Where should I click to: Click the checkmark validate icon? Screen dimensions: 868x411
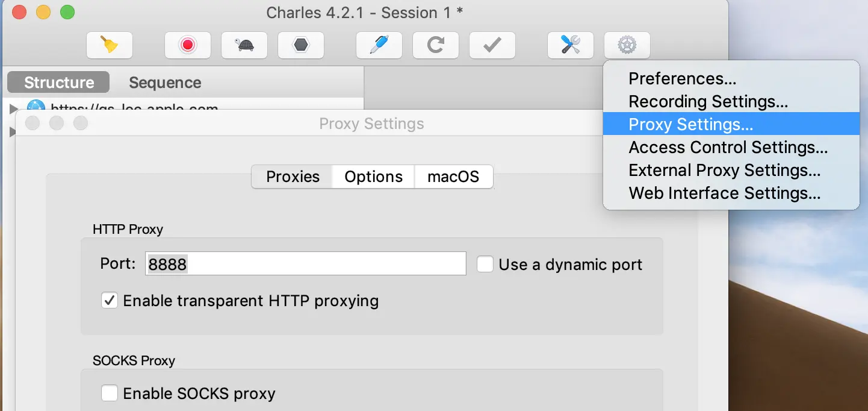tap(492, 45)
